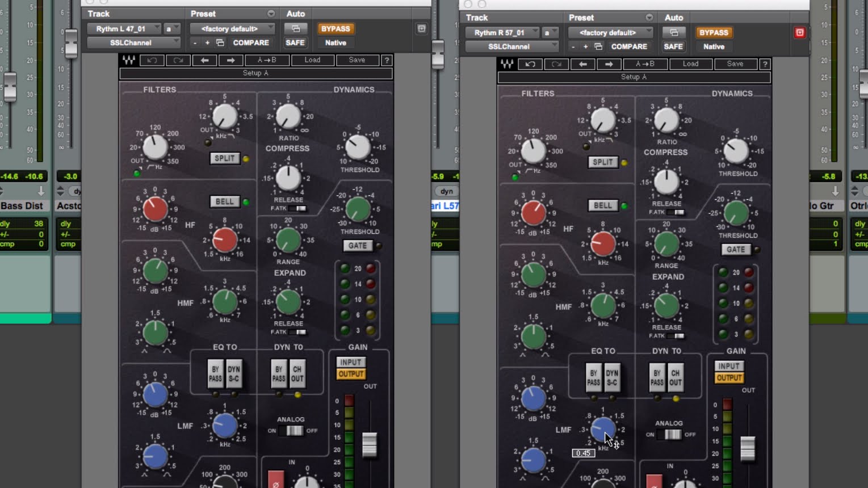
Task: Toggle SPLIT filter button in left plugin
Action: (224, 158)
